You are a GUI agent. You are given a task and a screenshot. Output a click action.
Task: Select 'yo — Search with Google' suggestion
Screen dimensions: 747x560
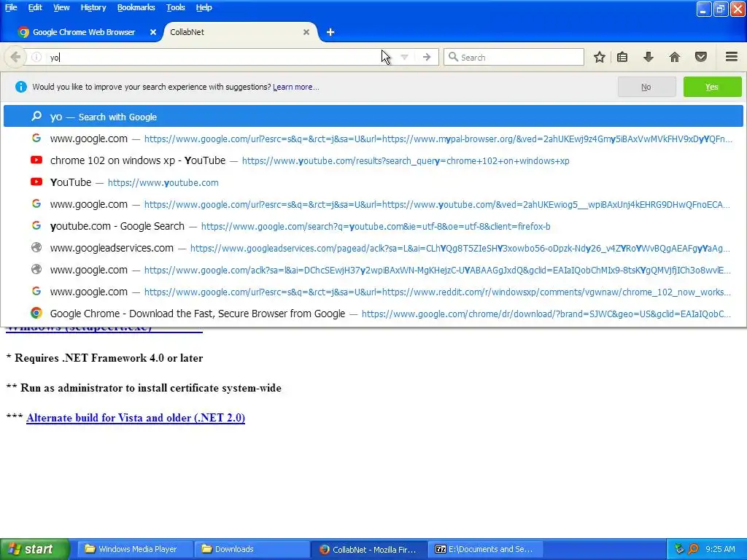[x=373, y=117]
